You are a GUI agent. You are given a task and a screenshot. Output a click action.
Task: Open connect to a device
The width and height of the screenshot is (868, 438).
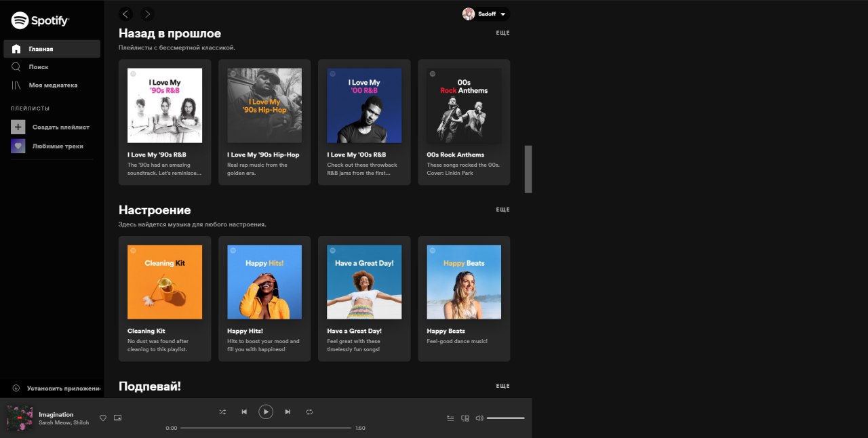click(465, 418)
